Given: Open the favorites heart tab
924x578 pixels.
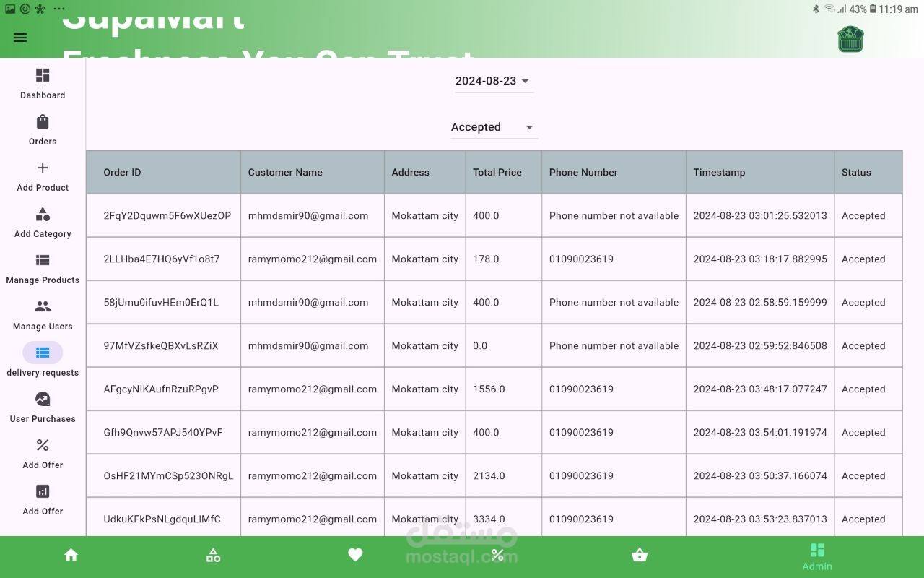Looking at the screenshot, I should tap(355, 555).
